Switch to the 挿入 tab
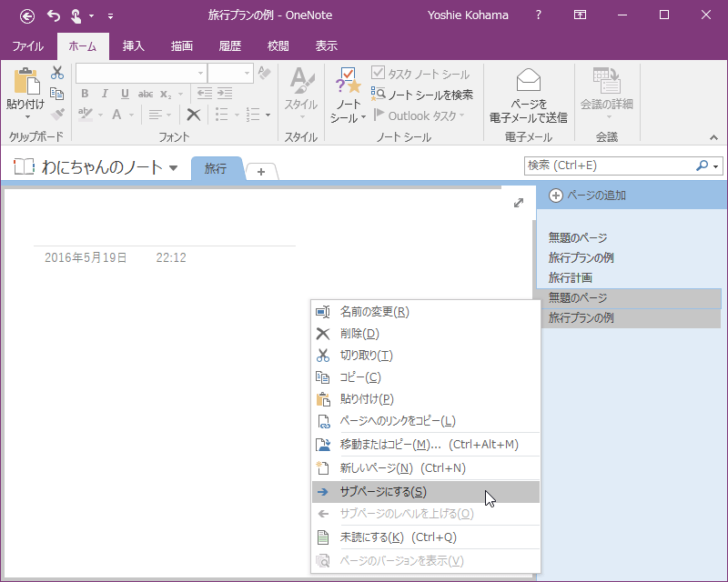This screenshot has height=582, width=728. pos(133,46)
